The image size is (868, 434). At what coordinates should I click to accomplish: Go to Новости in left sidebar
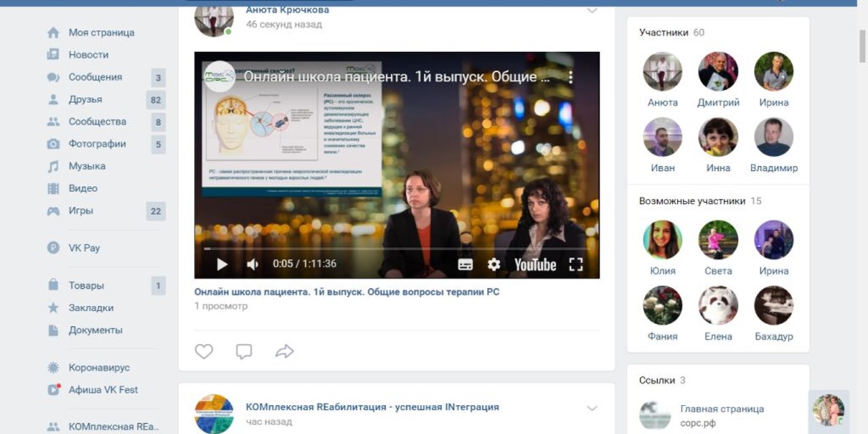(x=88, y=55)
